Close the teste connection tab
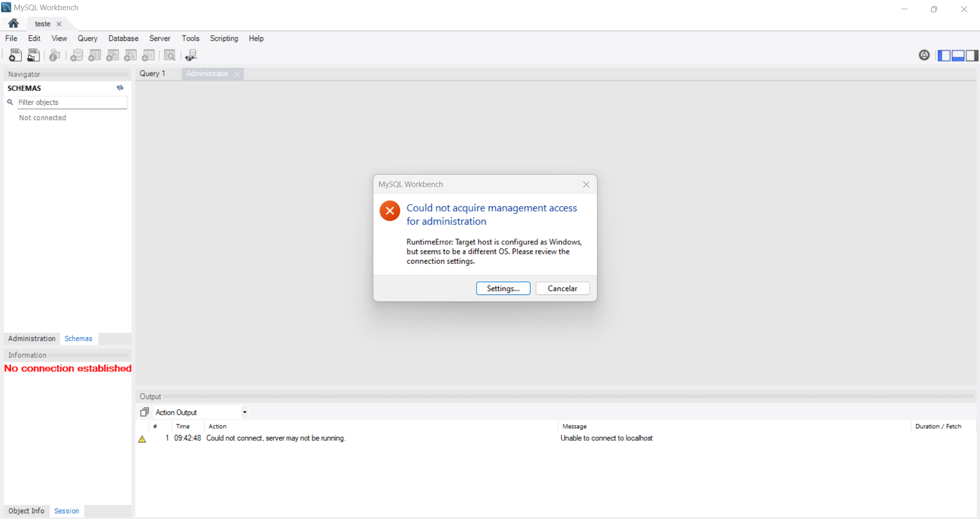Viewport: 980px width, 519px height. [x=59, y=24]
